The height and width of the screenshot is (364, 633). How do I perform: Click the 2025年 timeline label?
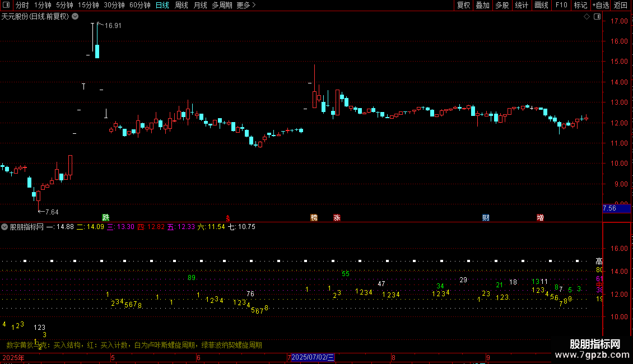pyautogui.click(x=13, y=357)
